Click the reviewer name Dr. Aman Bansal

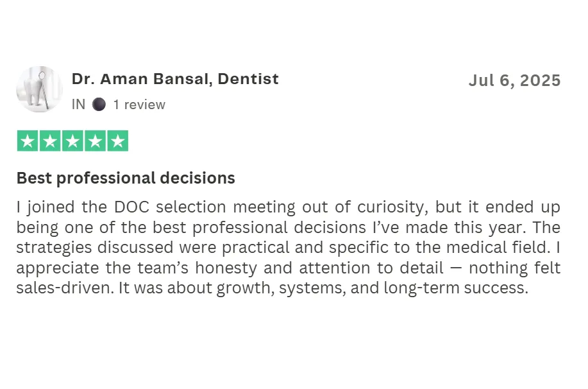(x=140, y=80)
